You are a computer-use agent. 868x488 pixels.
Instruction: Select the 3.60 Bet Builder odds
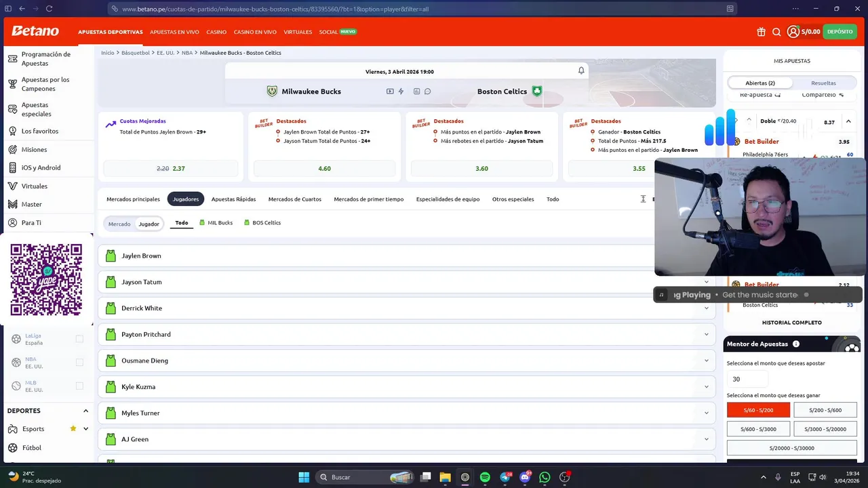[x=481, y=169]
